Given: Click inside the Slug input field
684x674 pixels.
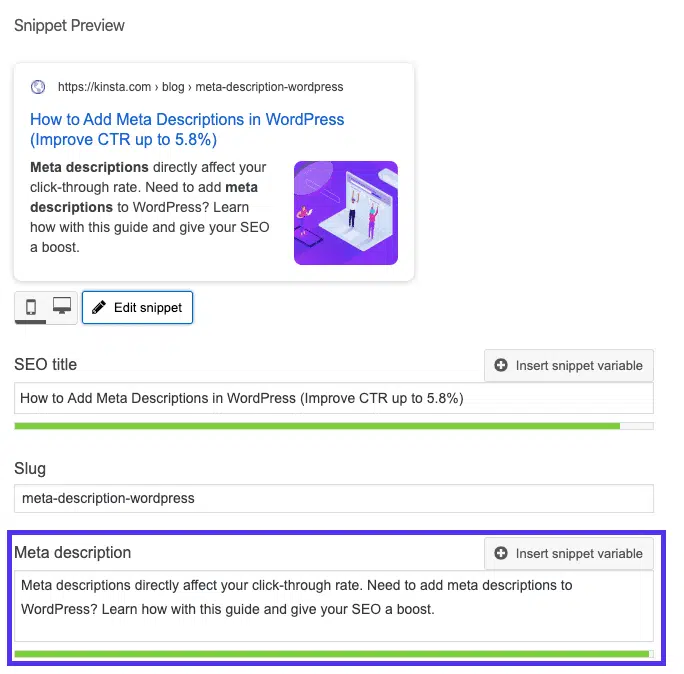Looking at the screenshot, I should [x=334, y=498].
